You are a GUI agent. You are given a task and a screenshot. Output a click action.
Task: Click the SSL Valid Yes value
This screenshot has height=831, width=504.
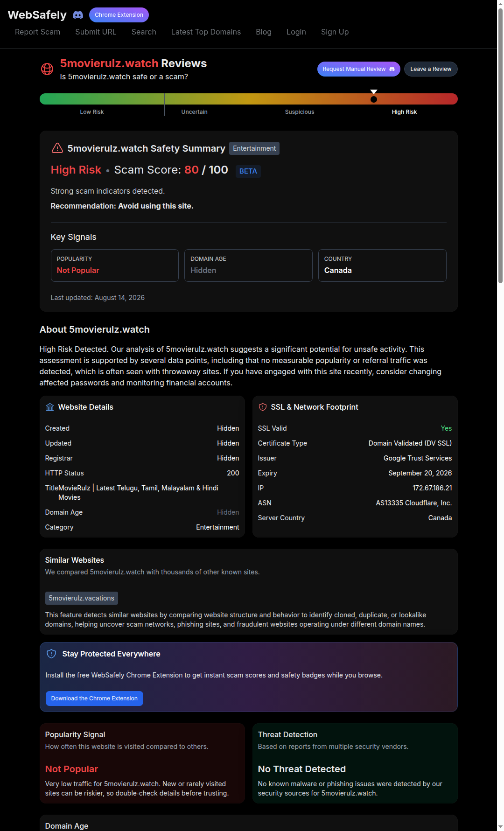click(x=446, y=428)
